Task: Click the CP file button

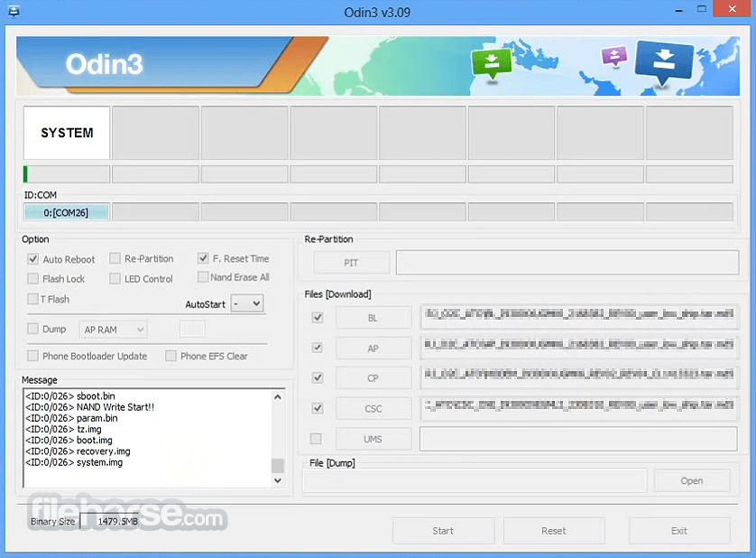Action: [x=373, y=378]
